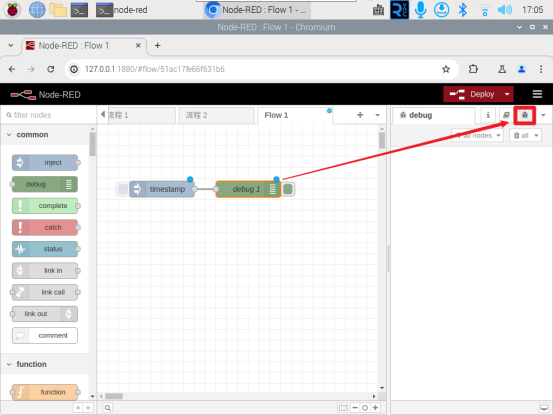Select the status node in palette

tap(45, 249)
